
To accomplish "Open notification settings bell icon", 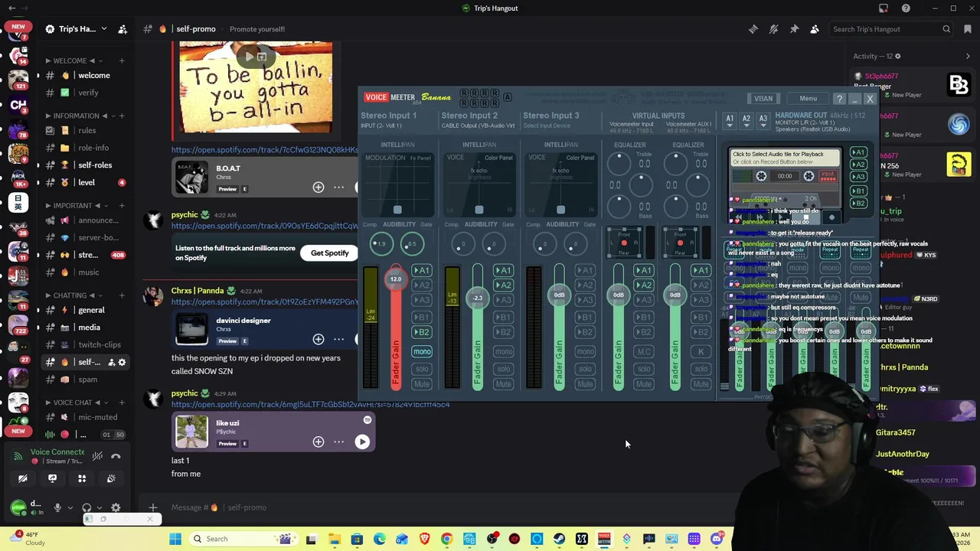I will (x=774, y=29).
